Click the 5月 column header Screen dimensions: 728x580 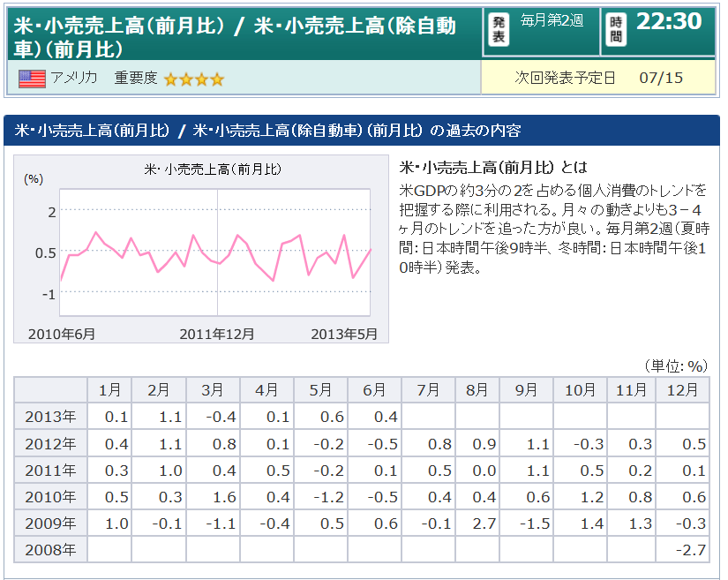320,389
